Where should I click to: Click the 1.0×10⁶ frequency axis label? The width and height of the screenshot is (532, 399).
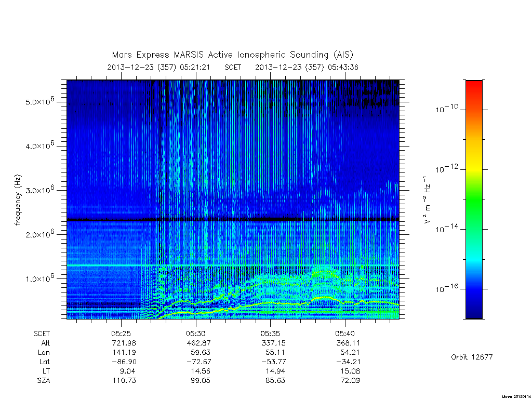coord(39,278)
